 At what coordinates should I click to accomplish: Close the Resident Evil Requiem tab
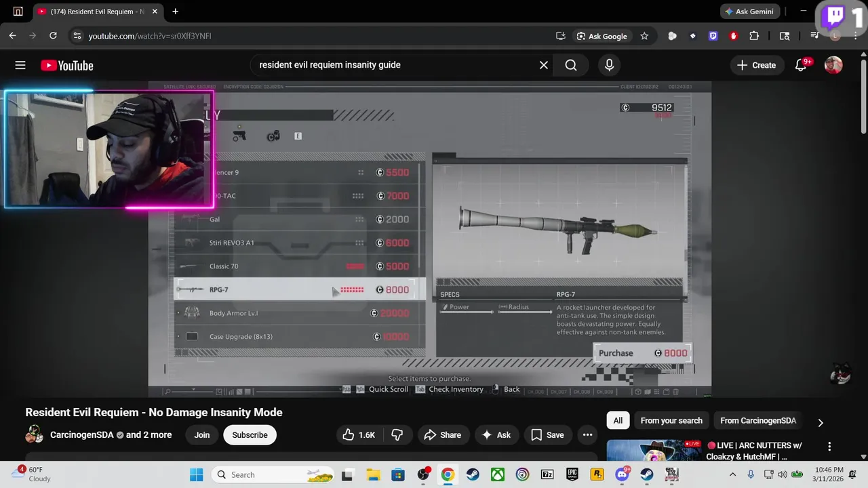(x=155, y=12)
